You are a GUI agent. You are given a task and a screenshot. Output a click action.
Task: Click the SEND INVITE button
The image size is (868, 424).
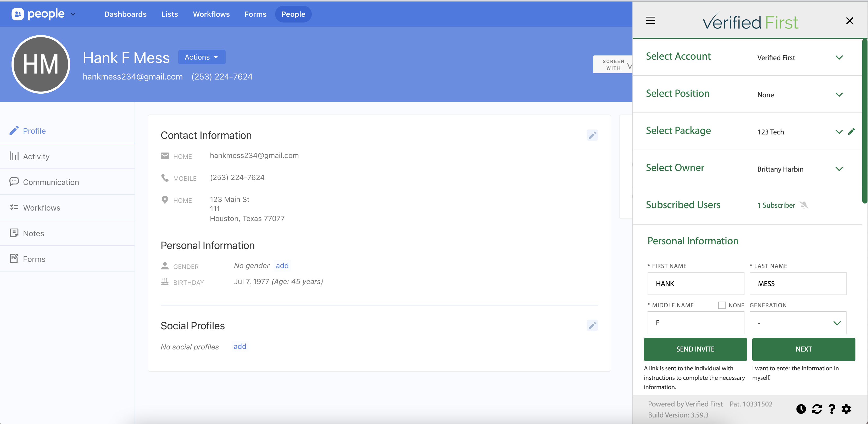tap(695, 349)
